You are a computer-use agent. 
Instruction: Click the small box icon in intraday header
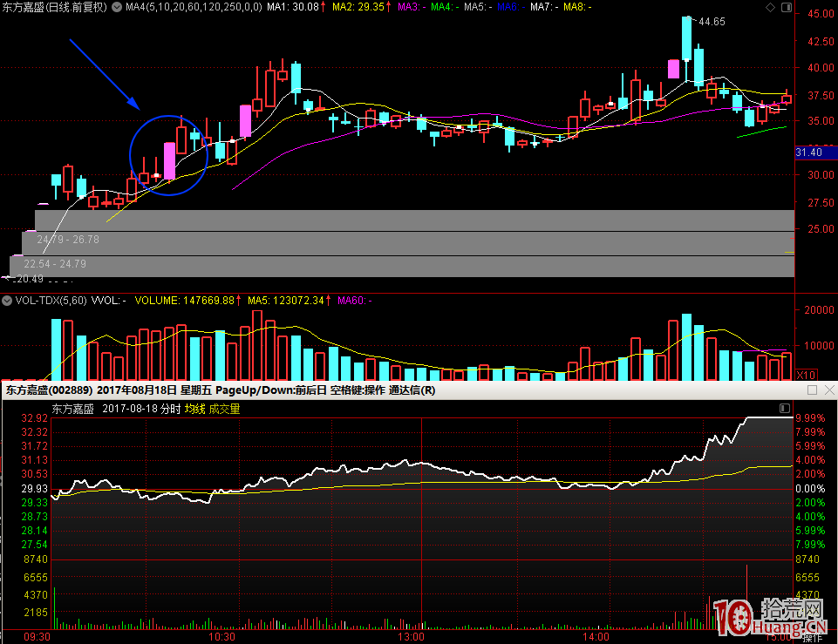click(782, 408)
